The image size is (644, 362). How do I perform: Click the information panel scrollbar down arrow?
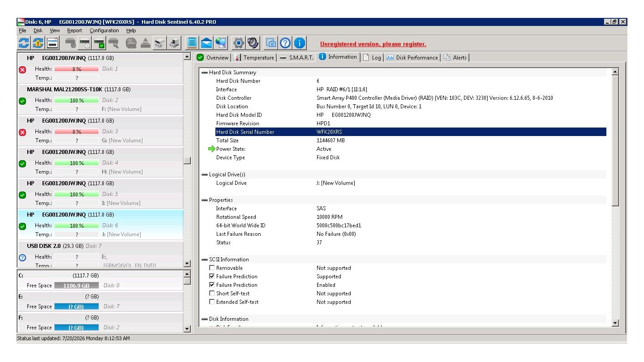click(614, 323)
